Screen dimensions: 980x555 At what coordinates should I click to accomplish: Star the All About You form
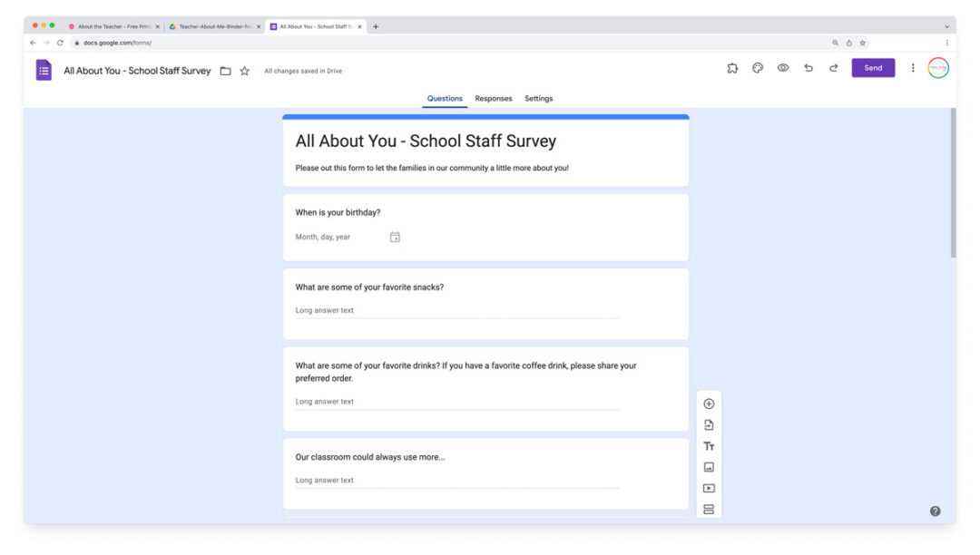pyautogui.click(x=244, y=71)
